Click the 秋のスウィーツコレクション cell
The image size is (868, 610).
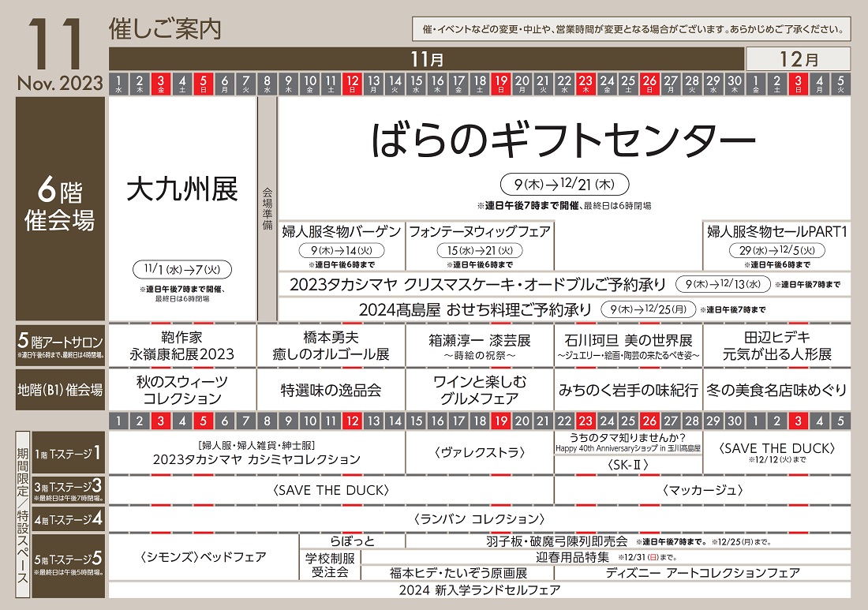(x=182, y=390)
